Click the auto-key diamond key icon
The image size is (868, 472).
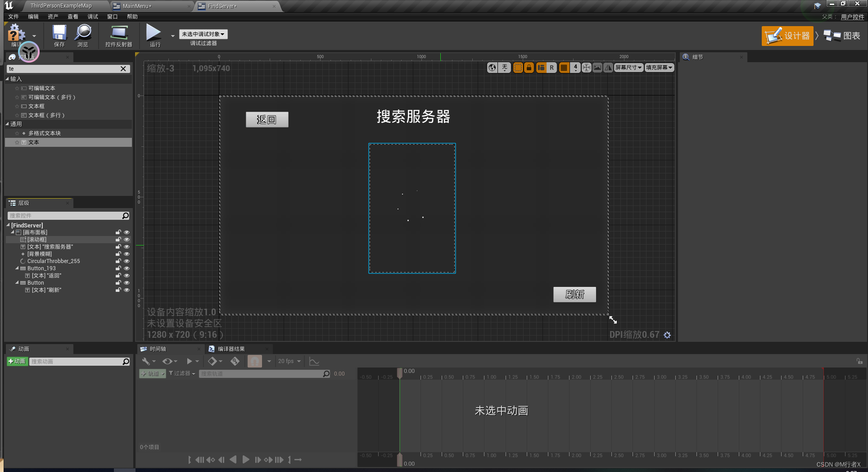click(235, 361)
